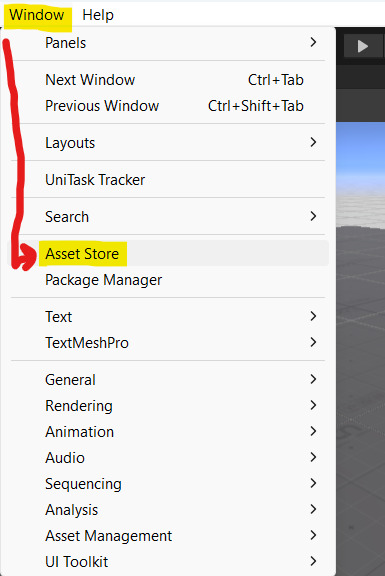Viewport: 385px width, 576px height.
Task: Launch the Package Manager
Action: click(168, 280)
